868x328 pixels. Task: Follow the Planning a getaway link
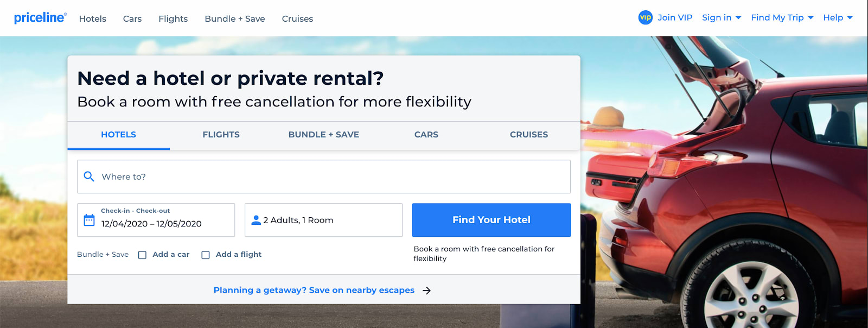click(x=312, y=290)
